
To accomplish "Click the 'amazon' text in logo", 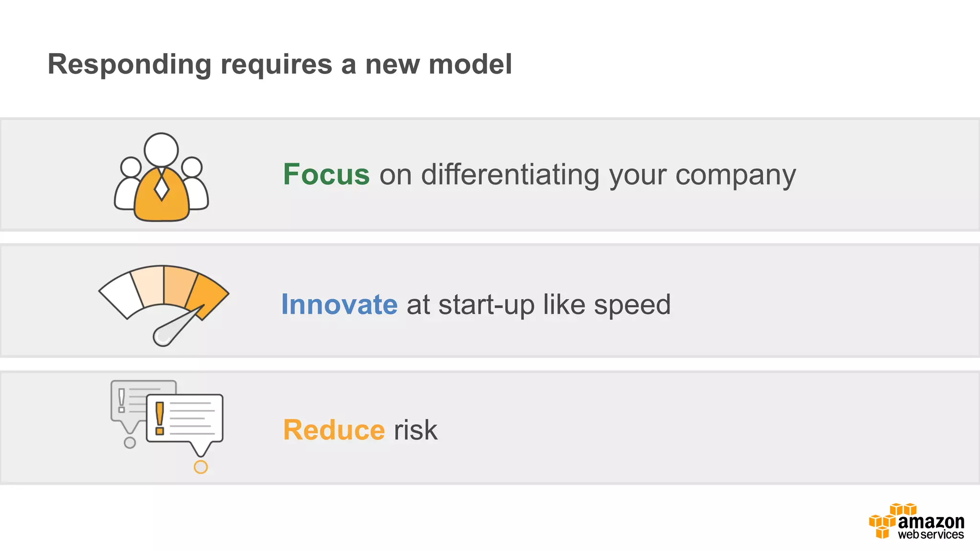I will (931, 521).
